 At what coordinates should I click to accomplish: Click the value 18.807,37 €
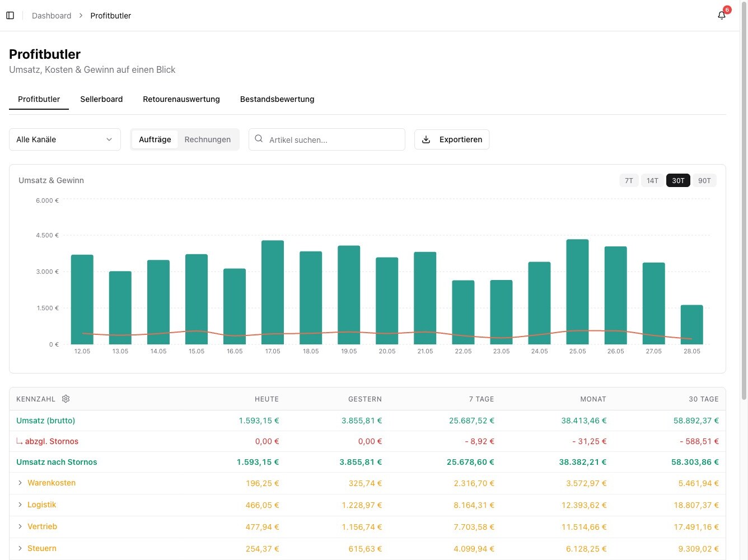coord(696,505)
